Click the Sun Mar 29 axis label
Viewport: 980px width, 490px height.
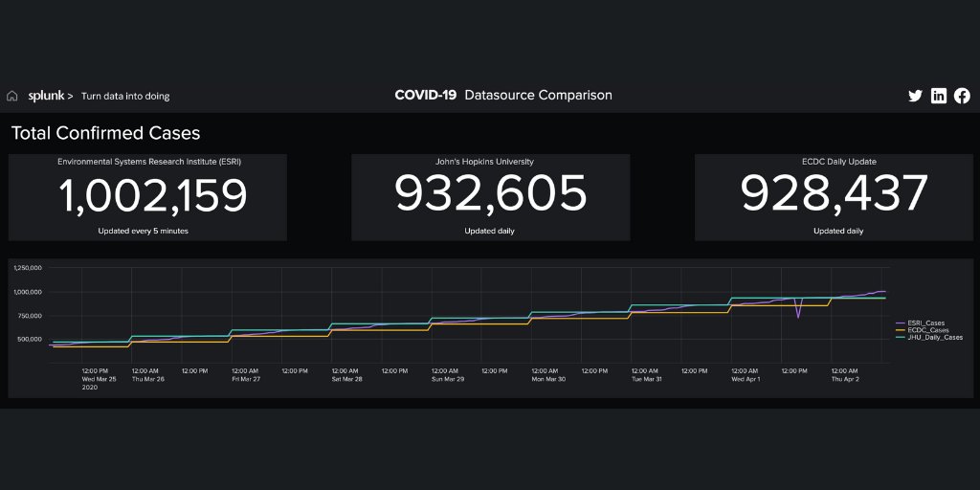pyautogui.click(x=448, y=379)
